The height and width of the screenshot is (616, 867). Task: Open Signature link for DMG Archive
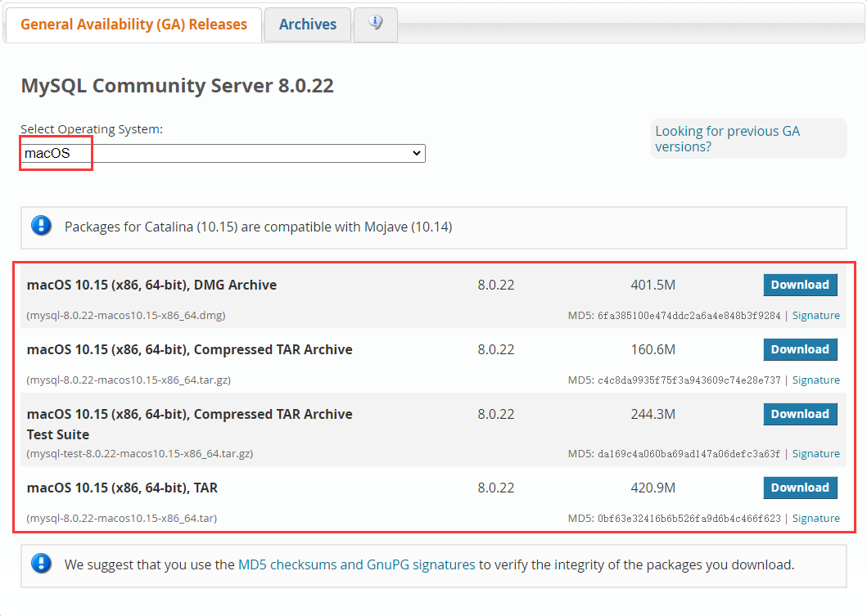pos(815,316)
